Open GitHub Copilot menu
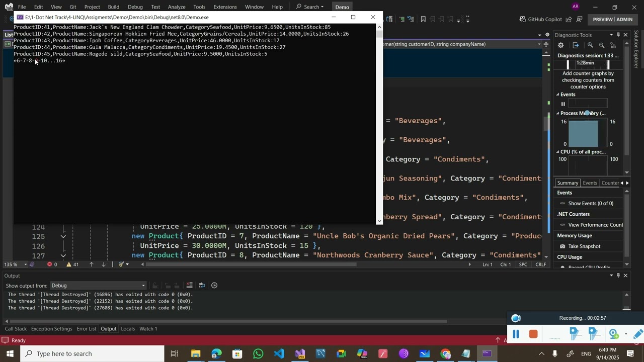Image resolution: width=644 pixels, height=362 pixels. coord(541,19)
